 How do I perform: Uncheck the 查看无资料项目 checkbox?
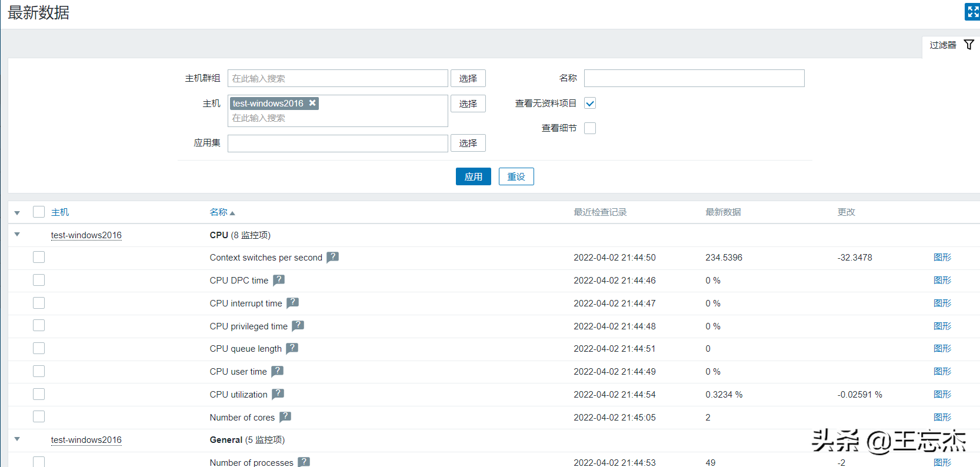coord(590,104)
